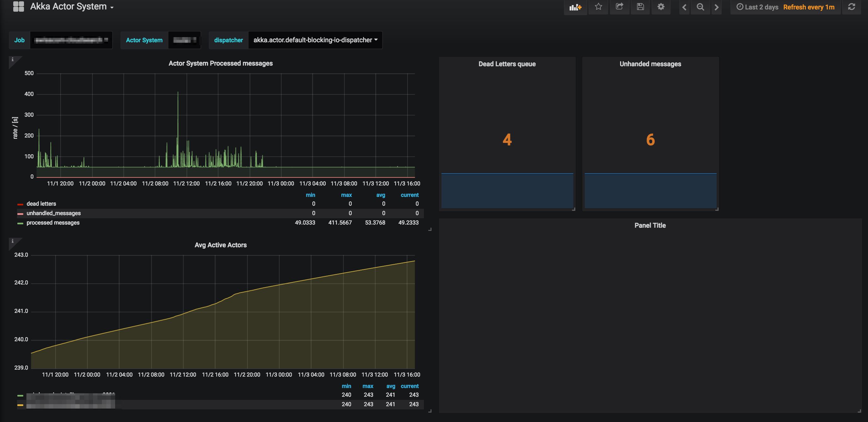Open Avg Active Actors panel title menu
The width and height of the screenshot is (868, 422).
click(x=220, y=245)
